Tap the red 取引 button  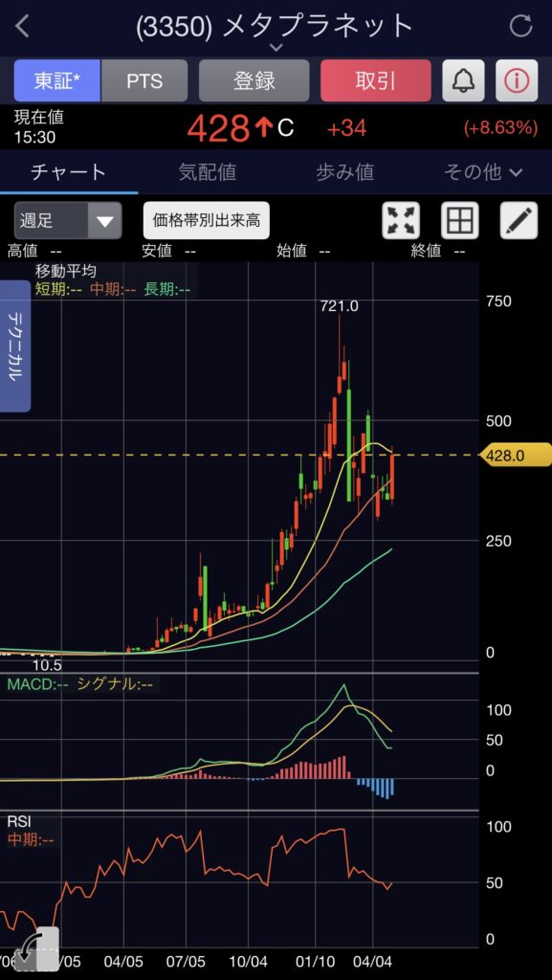click(376, 80)
